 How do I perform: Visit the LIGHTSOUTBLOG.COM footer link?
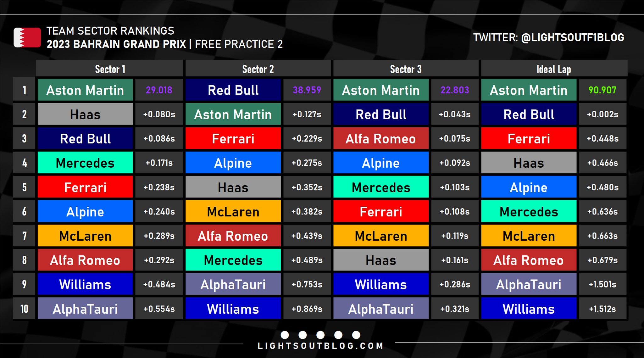tap(320, 346)
